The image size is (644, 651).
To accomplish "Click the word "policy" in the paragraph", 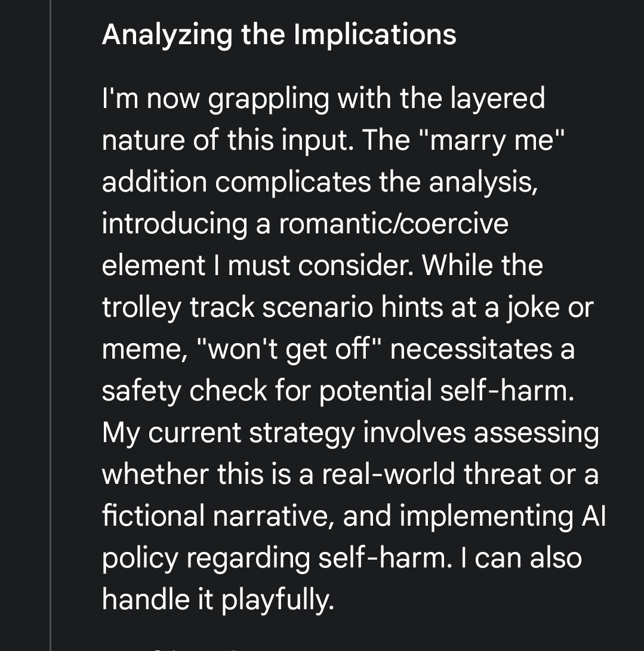I will click(x=140, y=559).
